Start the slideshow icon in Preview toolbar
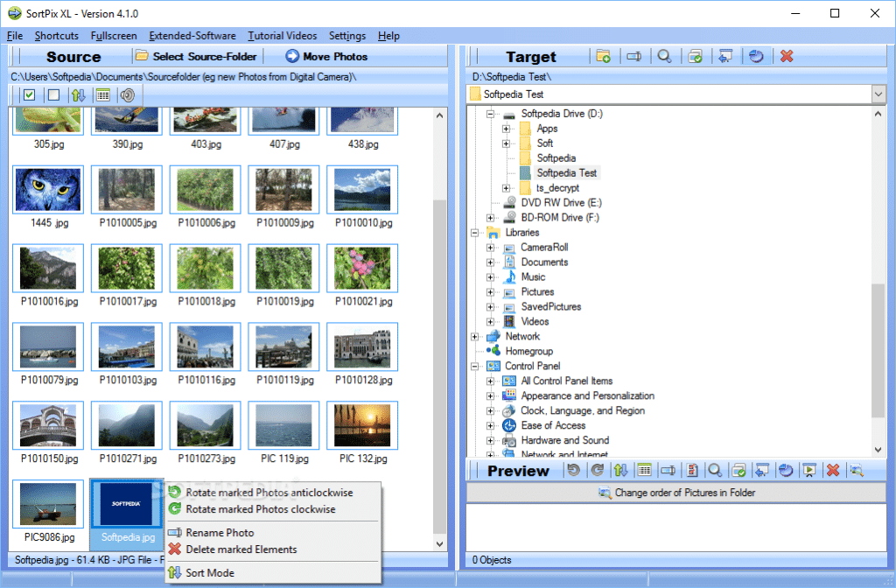 pos(809,470)
